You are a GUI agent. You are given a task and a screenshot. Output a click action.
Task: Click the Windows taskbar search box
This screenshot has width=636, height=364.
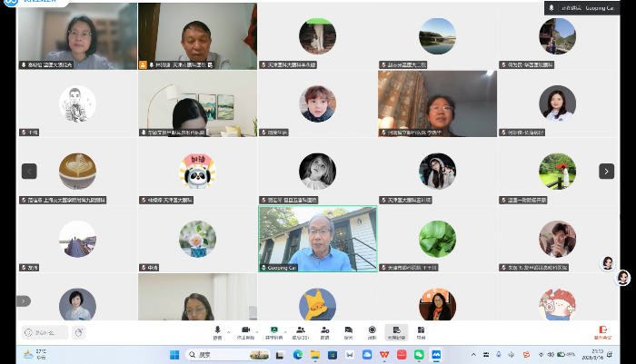point(227,355)
